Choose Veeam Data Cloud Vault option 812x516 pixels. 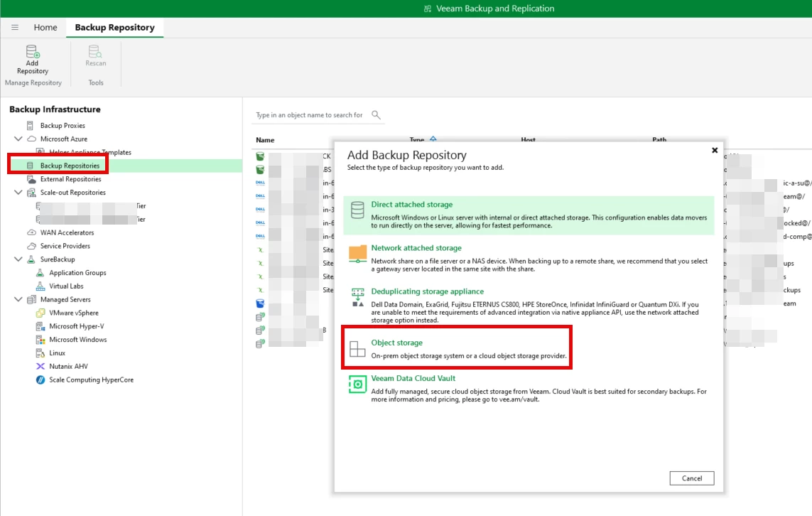click(x=529, y=389)
